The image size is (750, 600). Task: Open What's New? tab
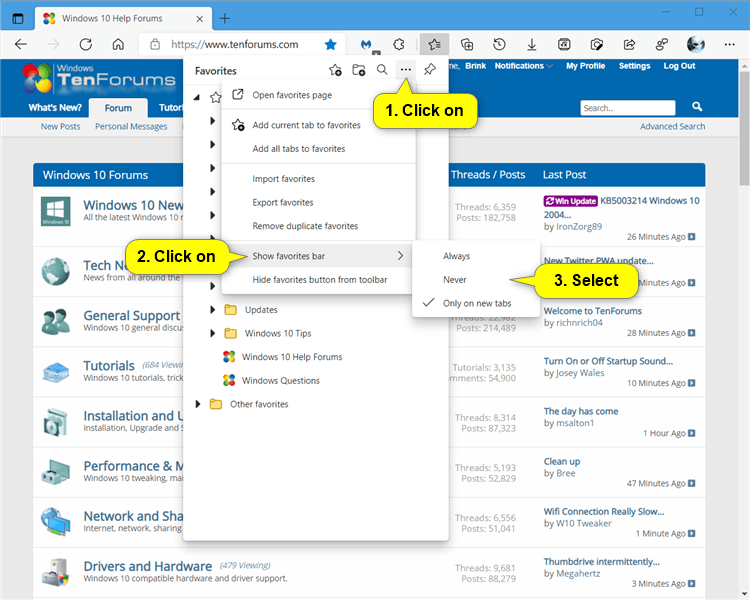coord(55,108)
